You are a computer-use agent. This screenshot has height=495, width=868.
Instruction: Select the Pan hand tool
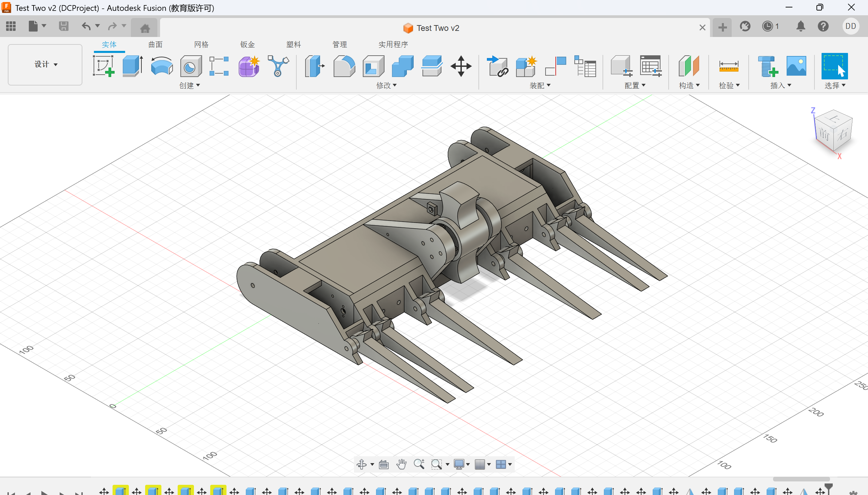click(401, 464)
